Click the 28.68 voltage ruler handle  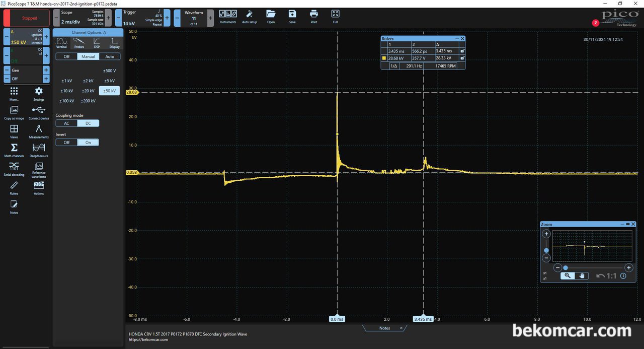click(132, 93)
